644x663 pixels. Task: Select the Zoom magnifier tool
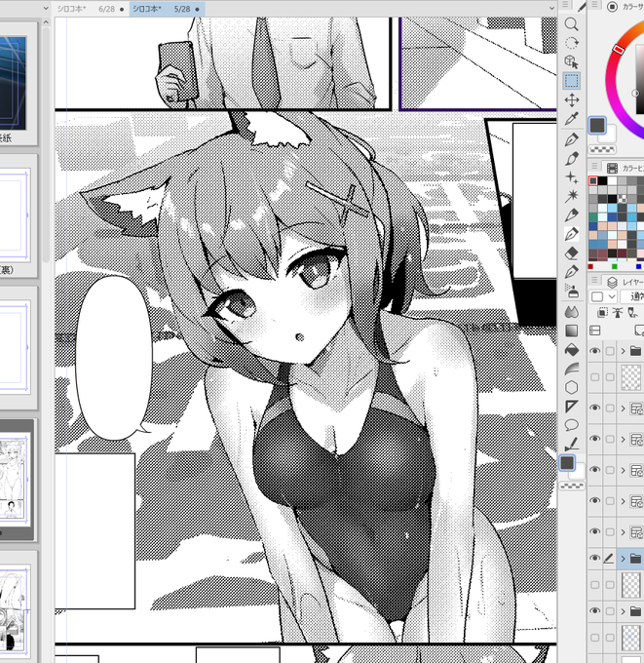coord(571,24)
